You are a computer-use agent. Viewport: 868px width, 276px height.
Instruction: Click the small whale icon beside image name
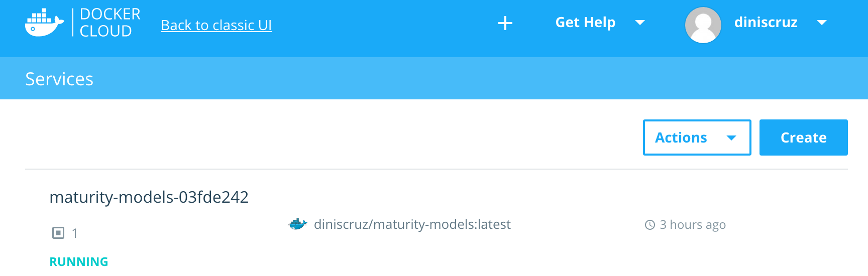[298, 224]
